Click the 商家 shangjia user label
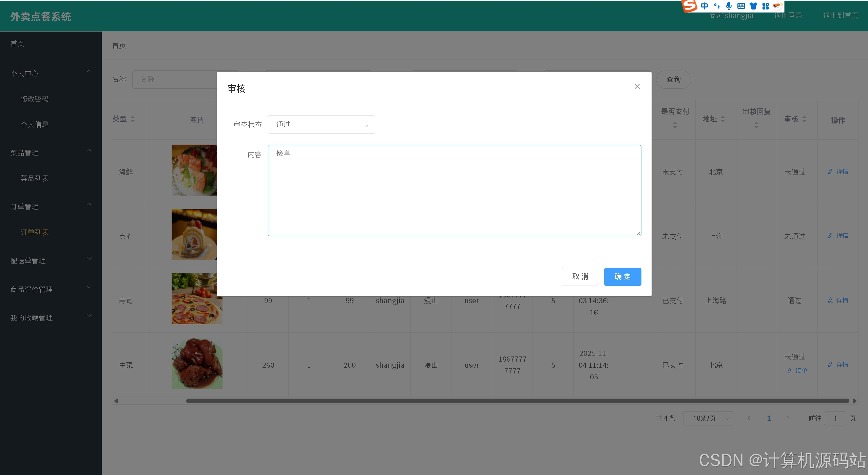This screenshot has height=475, width=868. click(x=731, y=16)
